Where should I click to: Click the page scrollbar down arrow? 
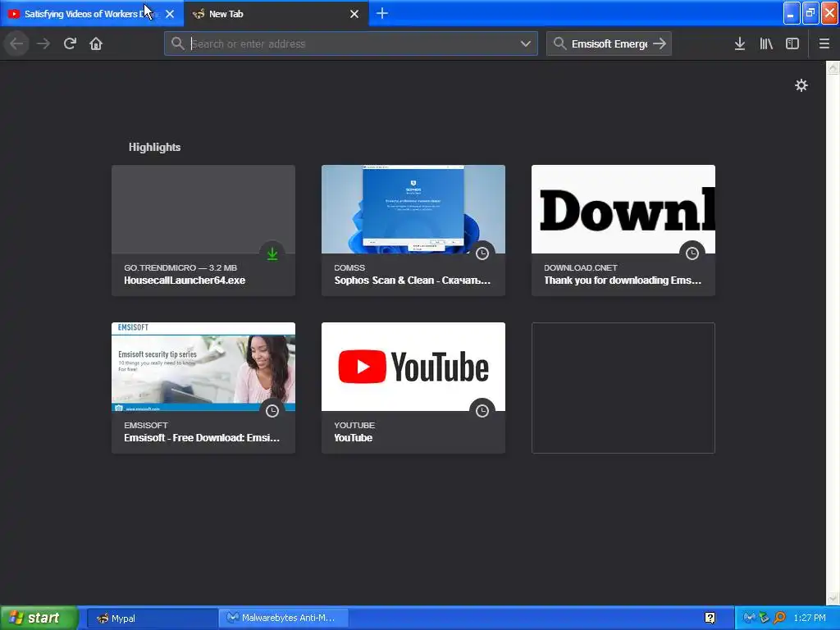click(x=833, y=598)
